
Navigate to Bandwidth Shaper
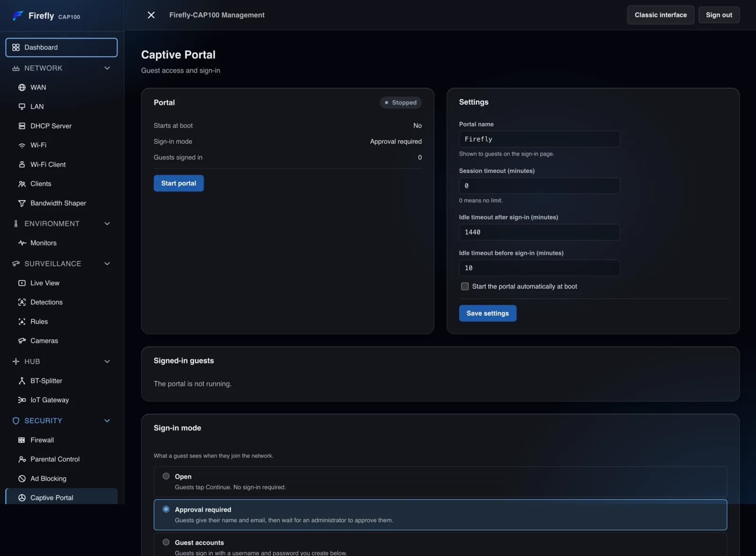point(61,203)
